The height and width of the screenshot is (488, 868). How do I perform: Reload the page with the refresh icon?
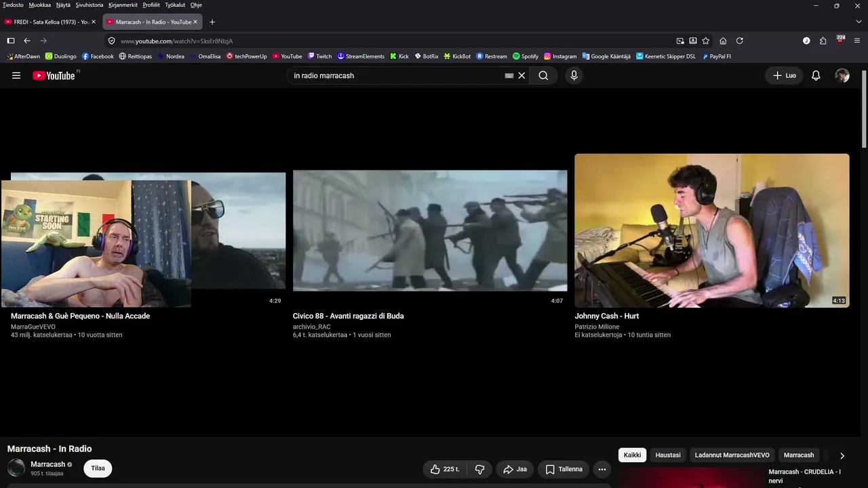[740, 41]
